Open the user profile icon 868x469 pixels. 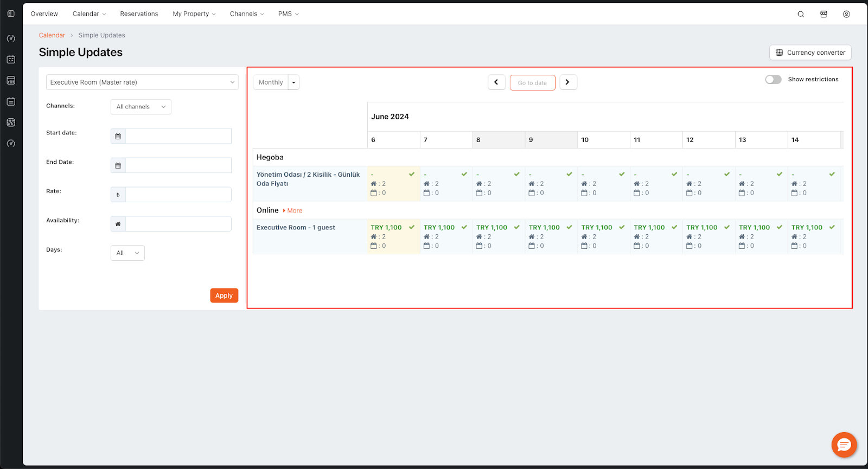point(846,14)
